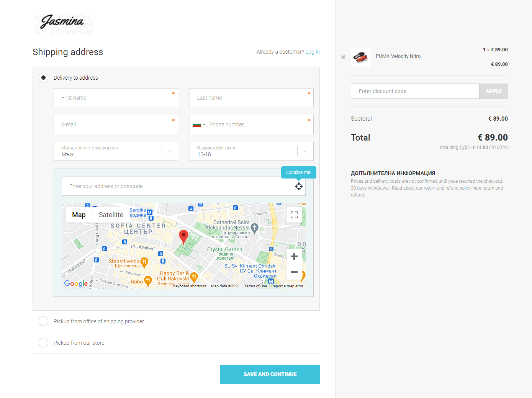Select Pickup from office of shipping provider
Viewport: 532px width, 398px height.
(44, 321)
